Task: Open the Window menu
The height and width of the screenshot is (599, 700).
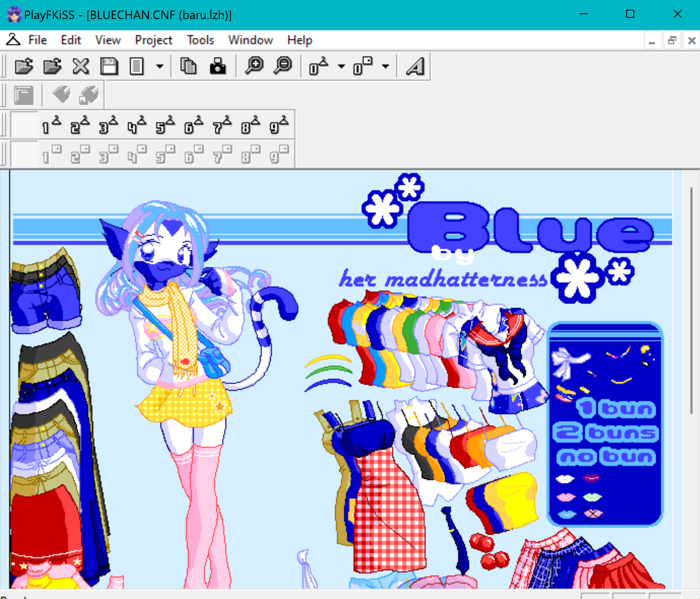Action: (x=250, y=40)
